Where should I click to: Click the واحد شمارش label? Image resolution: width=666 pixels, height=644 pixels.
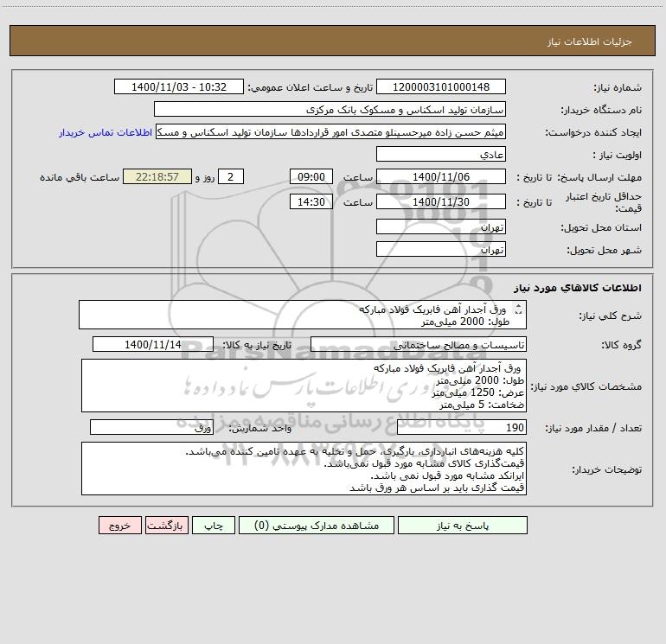pyautogui.click(x=260, y=428)
